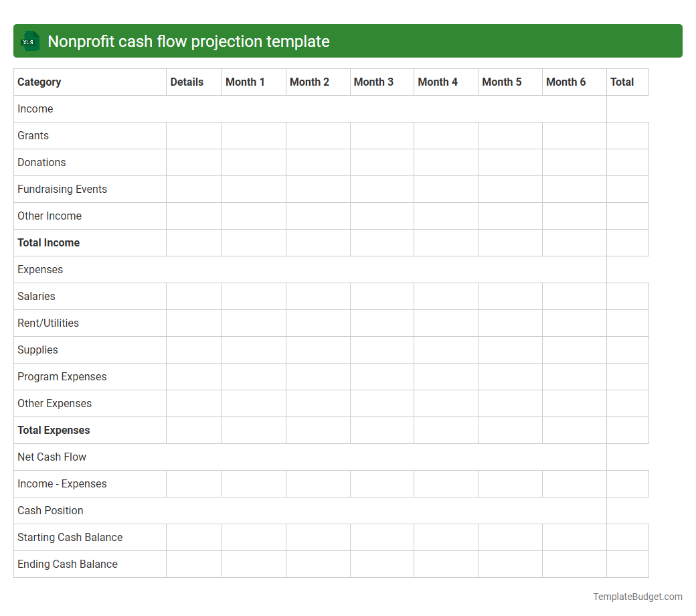Select the Salaries cell under Month 4

pos(446,296)
